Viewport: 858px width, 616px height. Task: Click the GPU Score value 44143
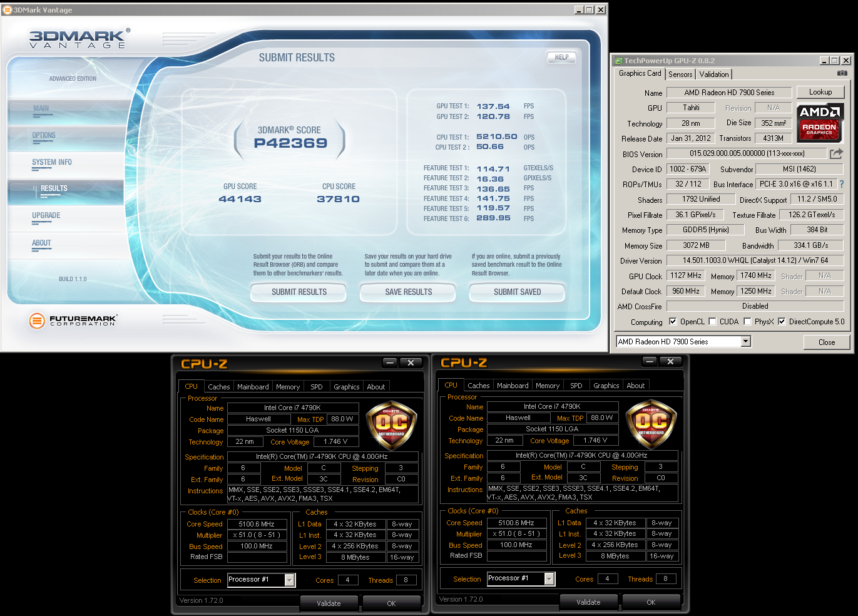pos(240,199)
